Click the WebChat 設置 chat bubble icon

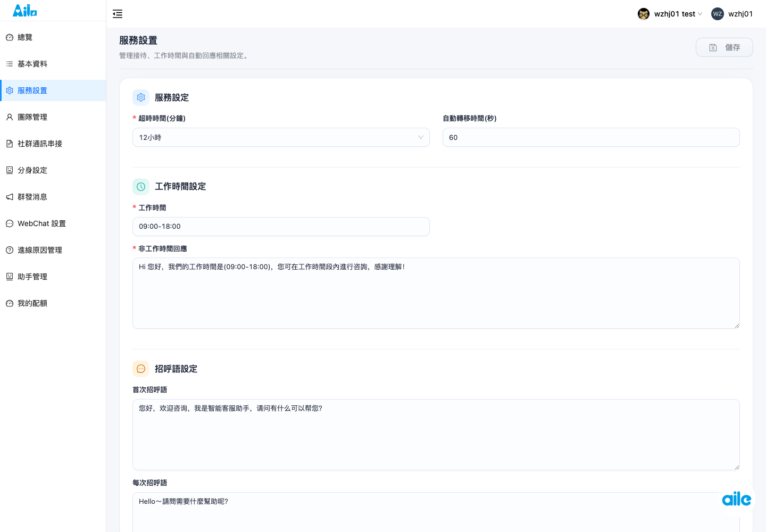coord(10,223)
